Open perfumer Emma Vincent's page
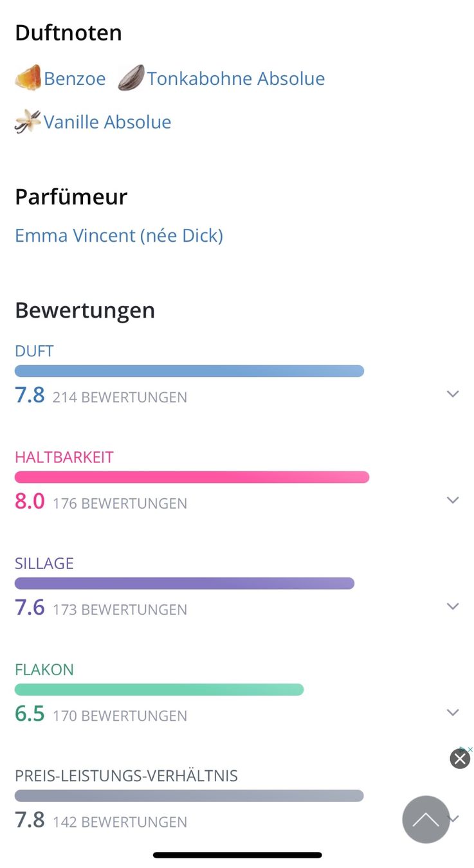 point(119,235)
